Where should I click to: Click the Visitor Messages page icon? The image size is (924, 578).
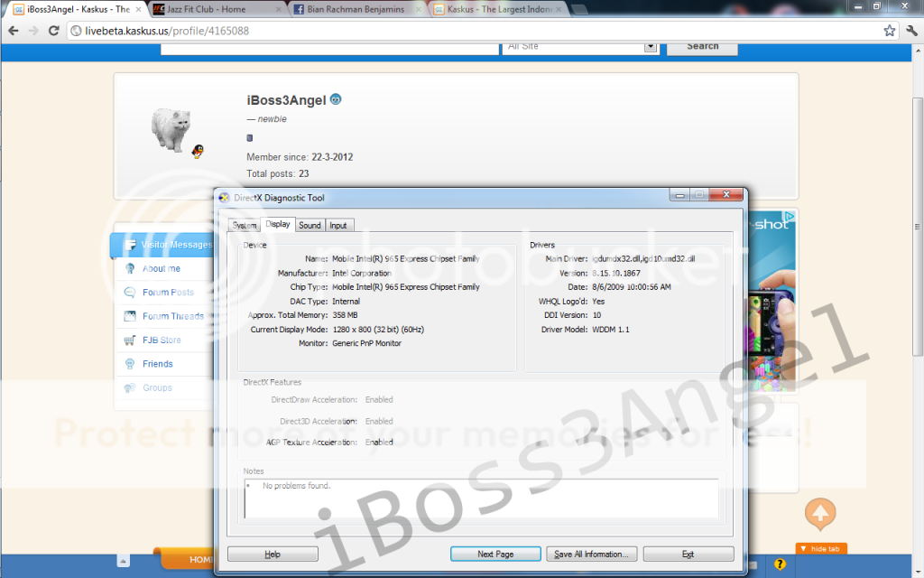coord(130,244)
